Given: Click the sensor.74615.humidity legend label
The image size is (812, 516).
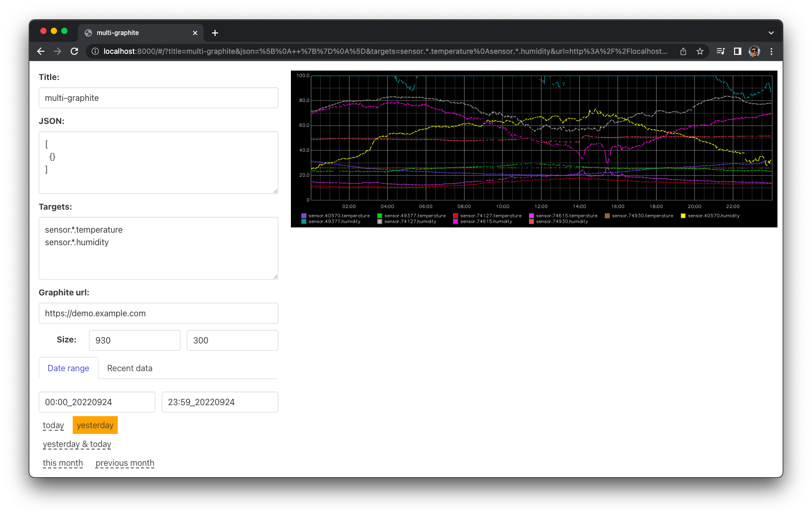Looking at the screenshot, I should click(x=486, y=222).
